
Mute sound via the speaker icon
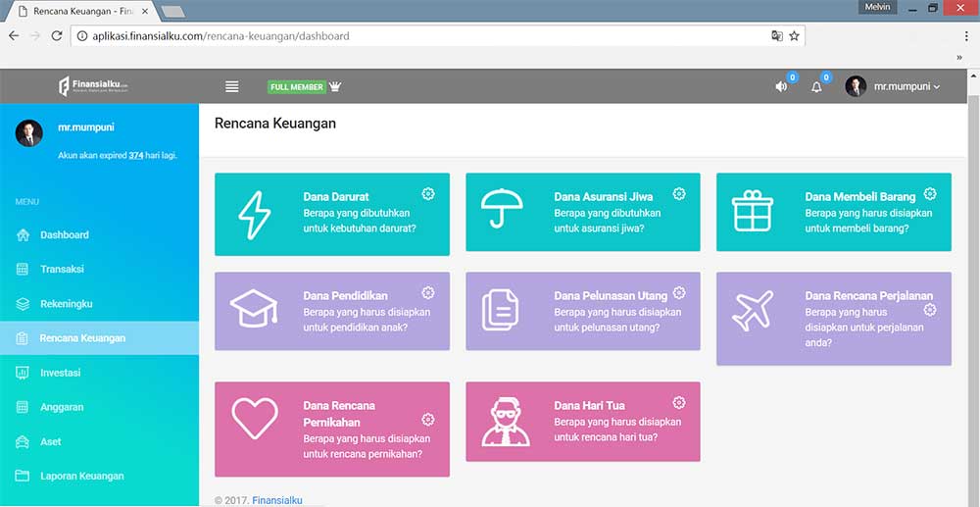(781, 86)
